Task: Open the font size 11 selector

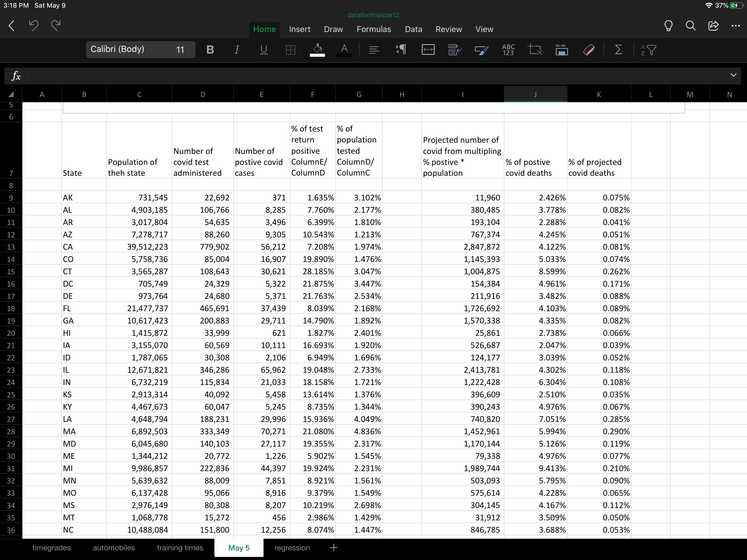Action: point(180,50)
